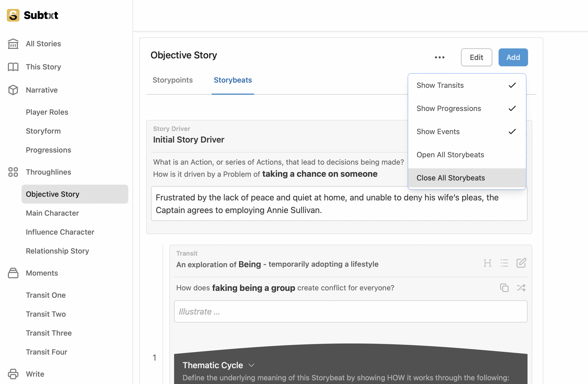Click the heading H icon on Transit

tap(488, 263)
